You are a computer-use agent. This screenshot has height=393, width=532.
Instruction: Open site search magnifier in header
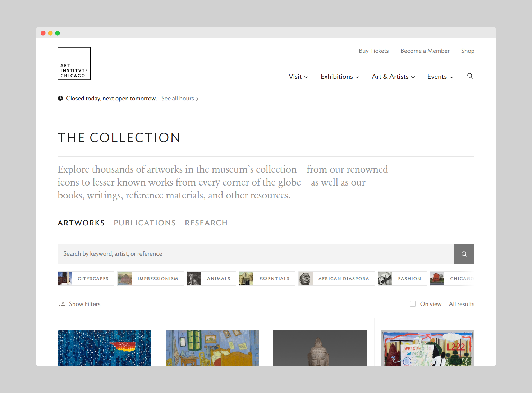click(470, 76)
